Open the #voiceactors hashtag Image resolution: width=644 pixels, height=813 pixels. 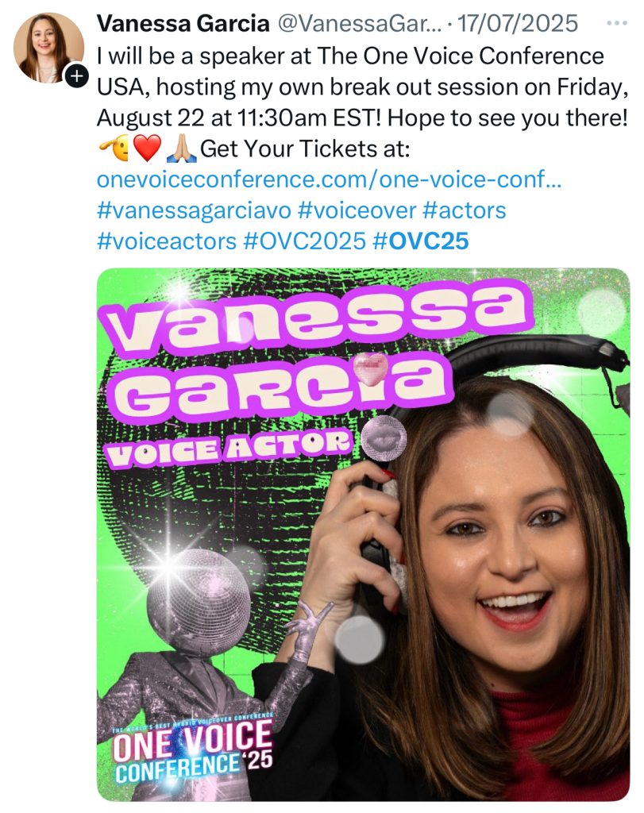coord(167,241)
